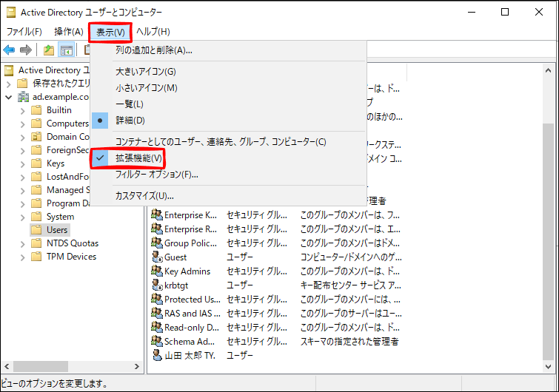The width and height of the screenshot is (559, 392).
Task: Enable the コンテナーとしてのユーザー menu option
Action: click(220, 141)
